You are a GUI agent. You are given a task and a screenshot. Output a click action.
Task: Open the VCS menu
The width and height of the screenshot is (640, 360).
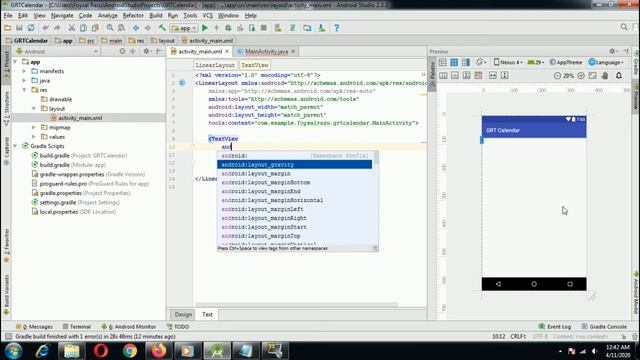pos(207,16)
